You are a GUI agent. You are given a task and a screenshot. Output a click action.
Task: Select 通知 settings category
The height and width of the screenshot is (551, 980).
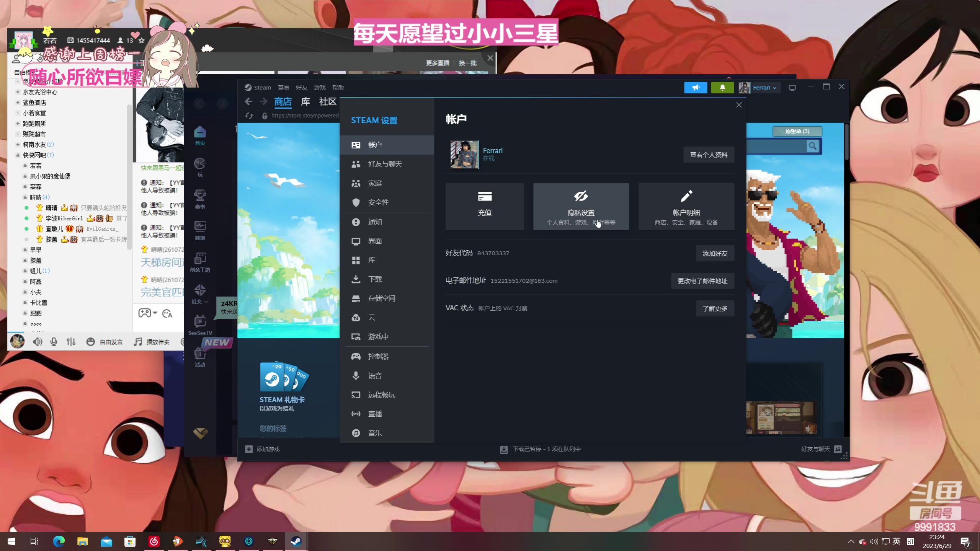387,222
